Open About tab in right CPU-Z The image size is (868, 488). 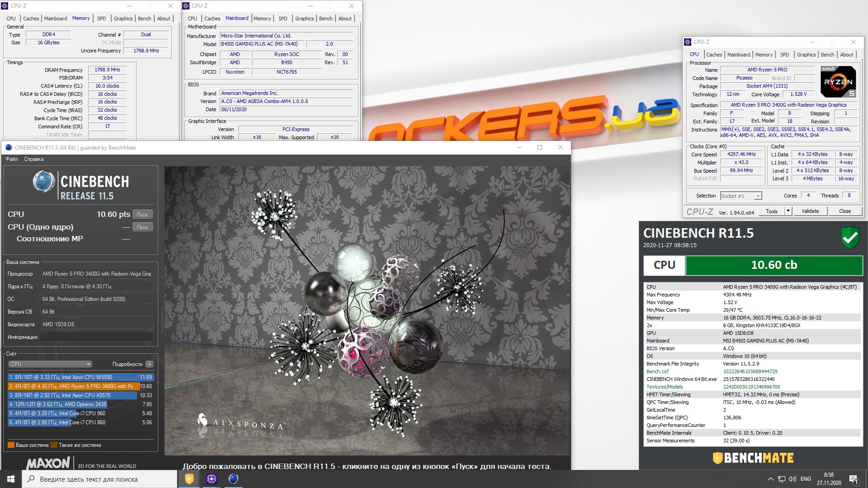[x=847, y=55]
